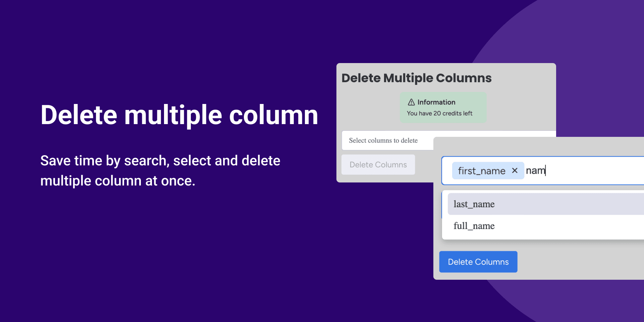
Task: Click the 'You have 20 credits left' text
Action: point(439,113)
